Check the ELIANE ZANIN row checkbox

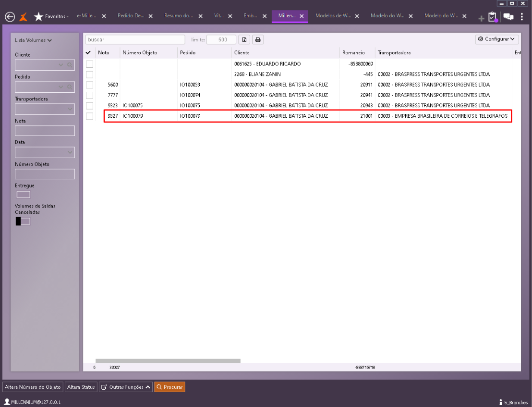(90, 74)
